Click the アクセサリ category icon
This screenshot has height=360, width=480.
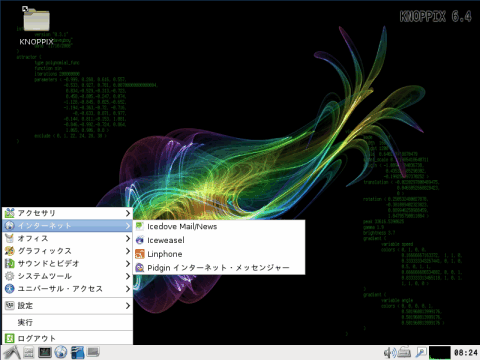[10, 213]
